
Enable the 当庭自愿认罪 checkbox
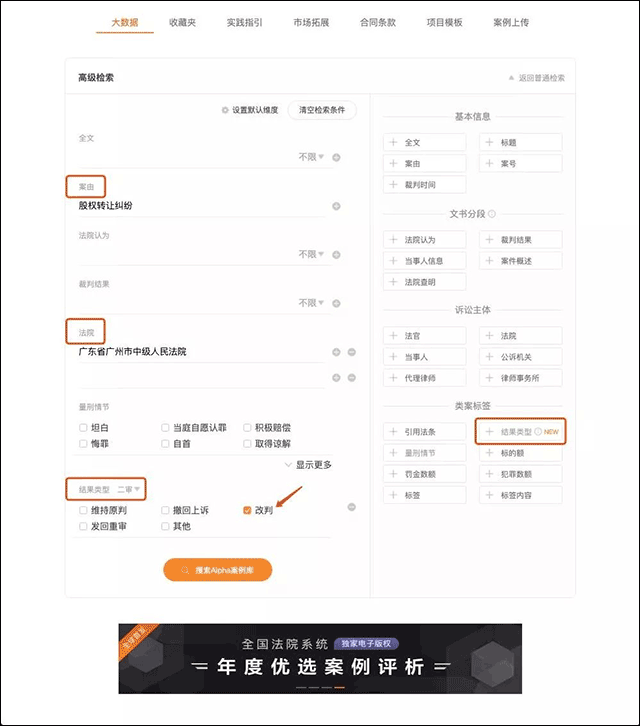coord(166,427)
